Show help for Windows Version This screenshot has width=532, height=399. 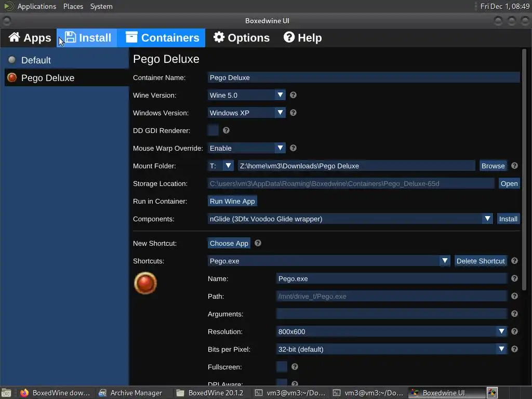293,113
